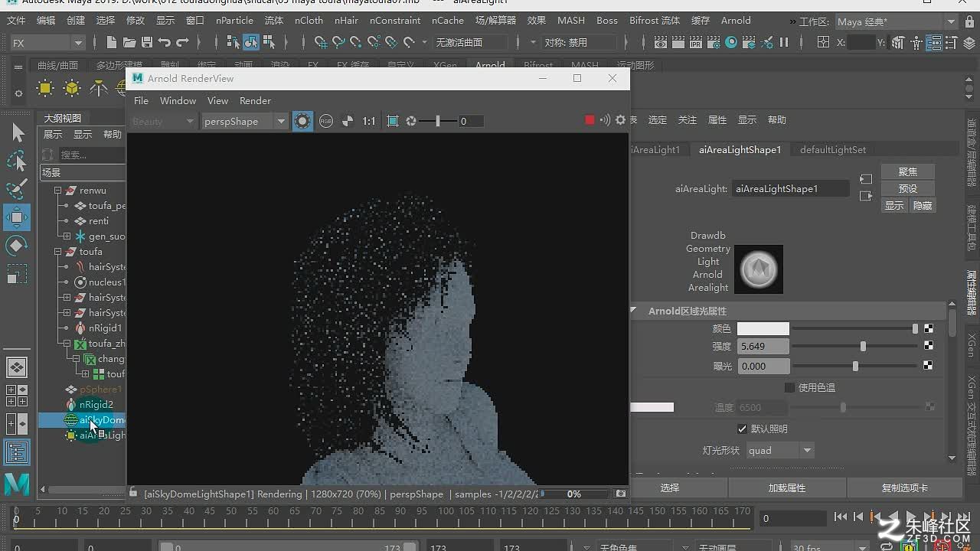
Task: Pick the Paint Selection tool
Action: 17,189
